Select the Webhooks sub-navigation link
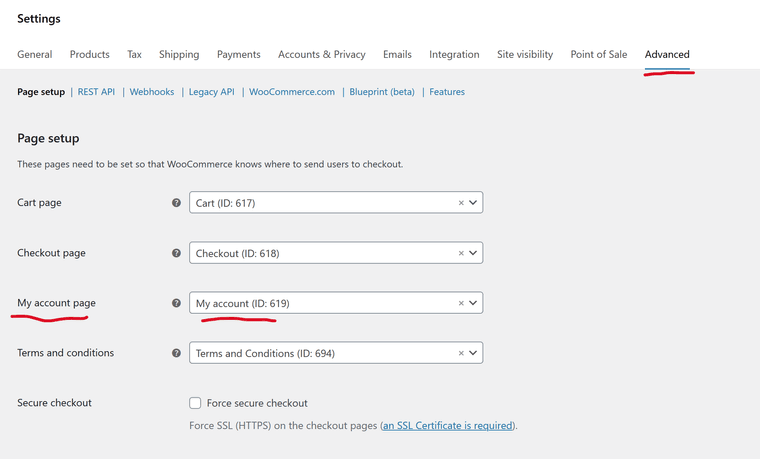This screenshot has width=760, height=459. [152, 92]
